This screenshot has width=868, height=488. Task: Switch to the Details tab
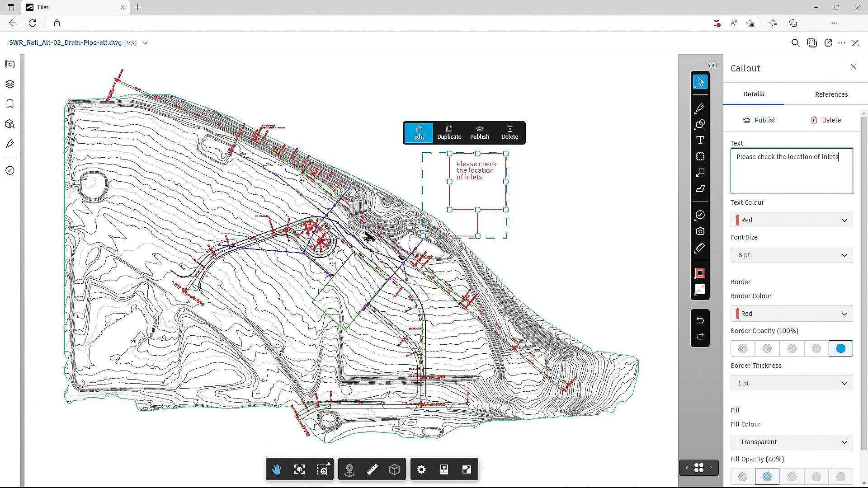(x=754, y=94)
